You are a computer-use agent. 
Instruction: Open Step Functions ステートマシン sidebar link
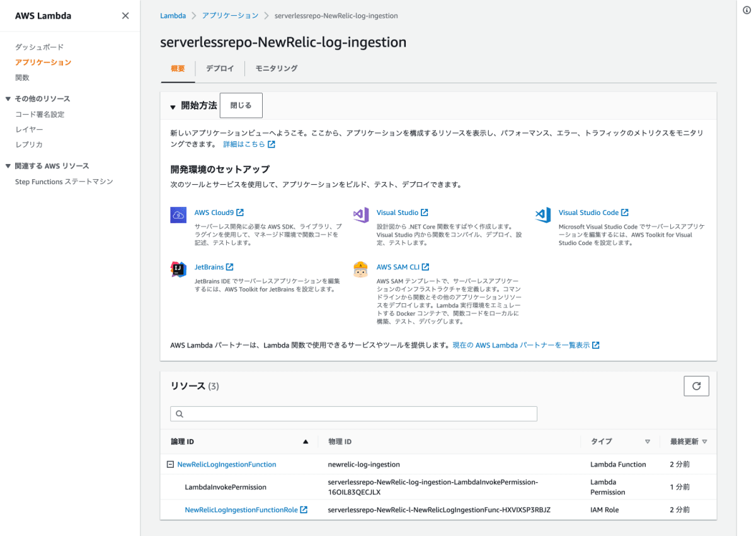click(x=64, y=182)
